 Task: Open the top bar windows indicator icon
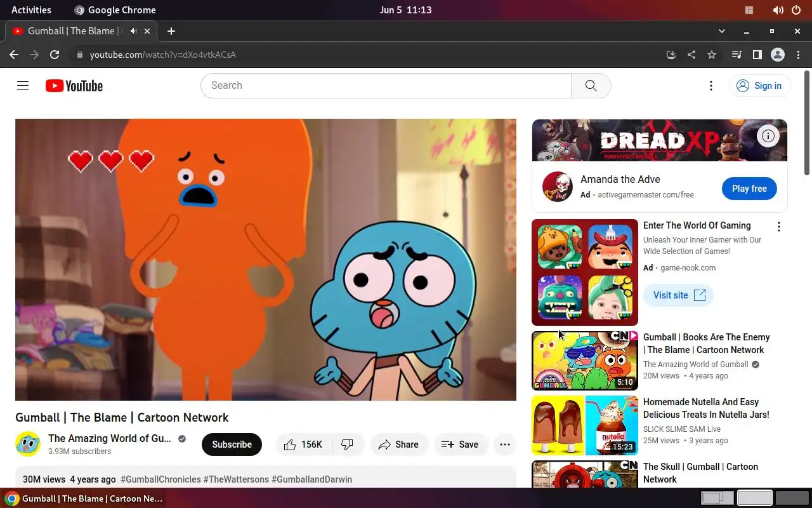point(749,10)
